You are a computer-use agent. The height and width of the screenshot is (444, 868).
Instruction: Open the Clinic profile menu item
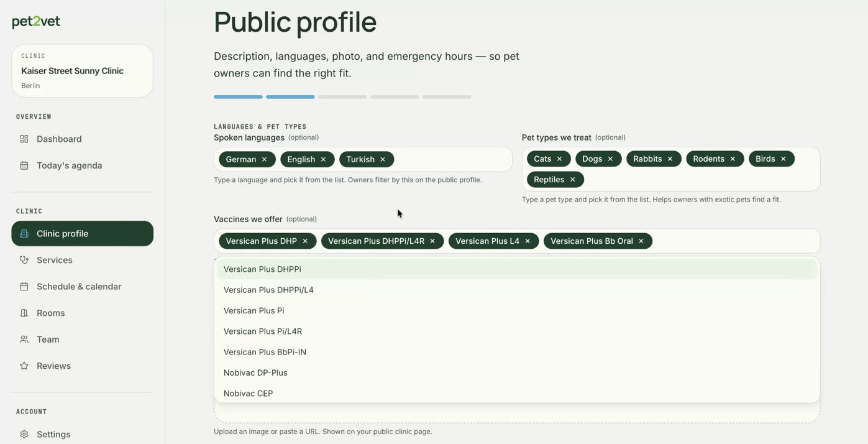tap(82, 234)
